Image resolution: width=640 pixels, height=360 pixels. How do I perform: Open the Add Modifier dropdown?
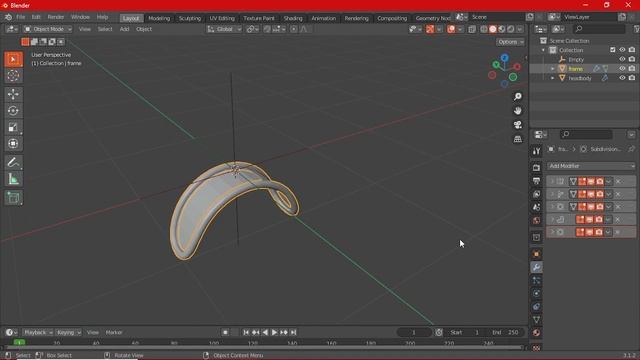pos(591,166)
